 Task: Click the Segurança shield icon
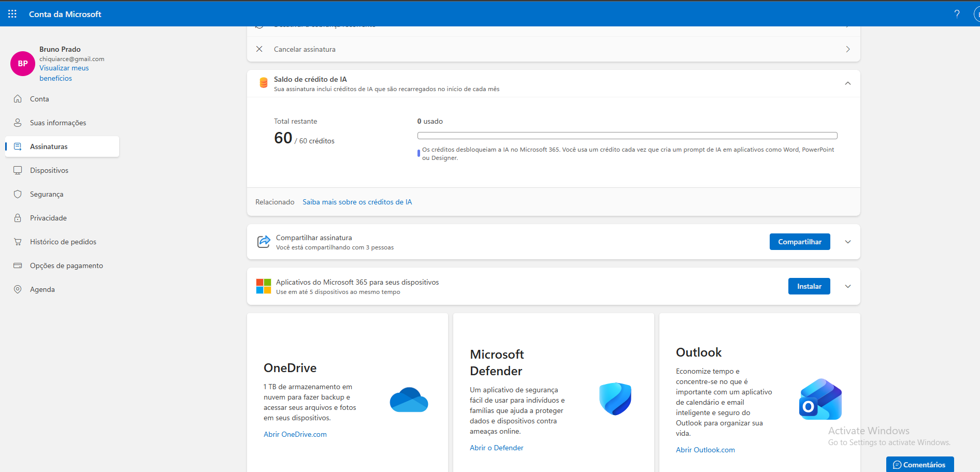point(18,194)
